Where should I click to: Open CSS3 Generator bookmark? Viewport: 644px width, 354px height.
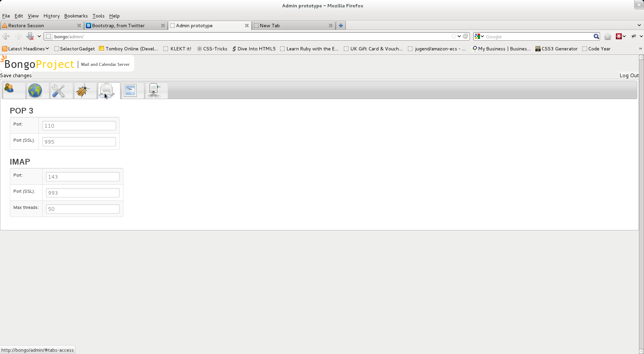(x=556, y=49)
